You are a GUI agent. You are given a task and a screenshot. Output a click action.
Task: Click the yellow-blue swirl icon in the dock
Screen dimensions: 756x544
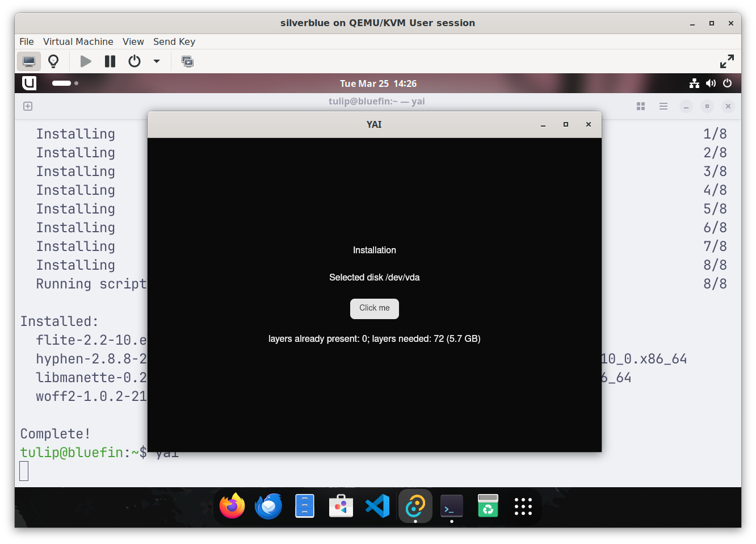[415, 506]
